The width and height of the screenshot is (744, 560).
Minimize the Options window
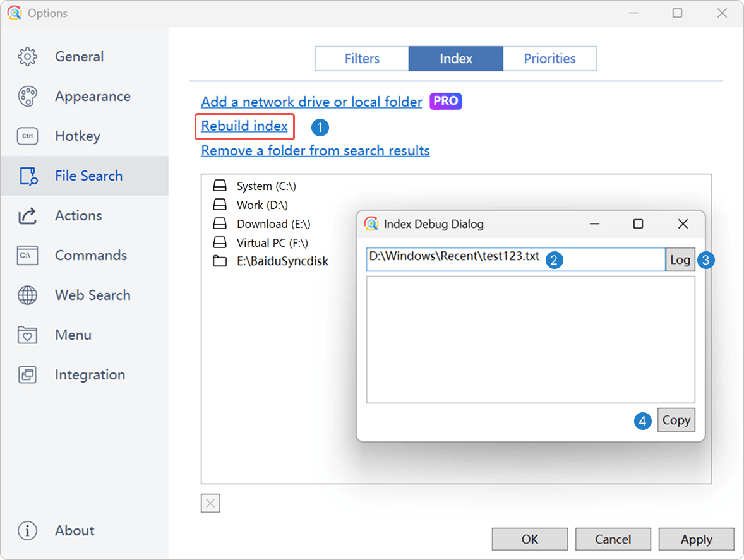[x=633, y=13]
